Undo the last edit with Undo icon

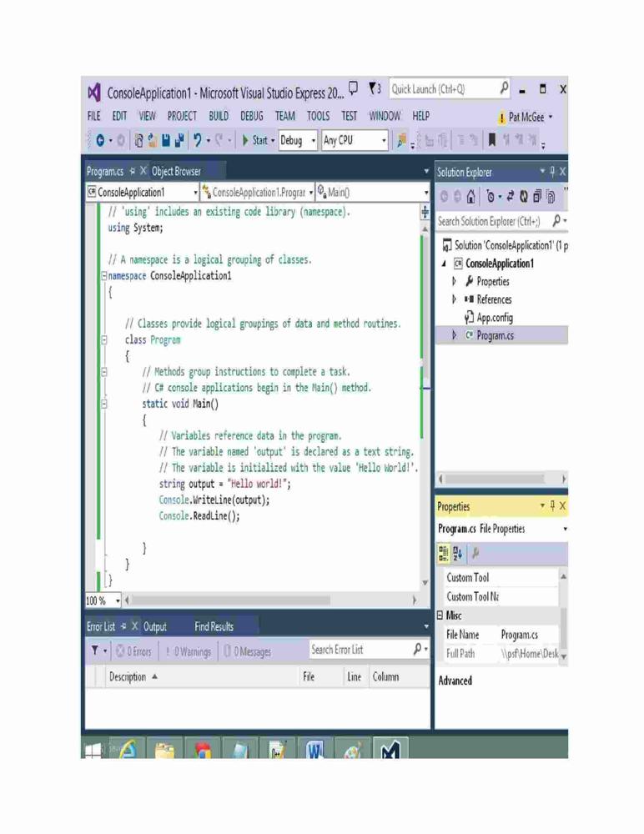pos(198,140)
